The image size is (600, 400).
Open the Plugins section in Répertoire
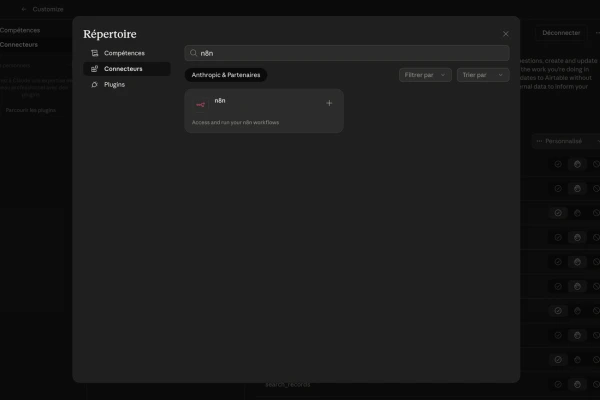click(127, 85)
